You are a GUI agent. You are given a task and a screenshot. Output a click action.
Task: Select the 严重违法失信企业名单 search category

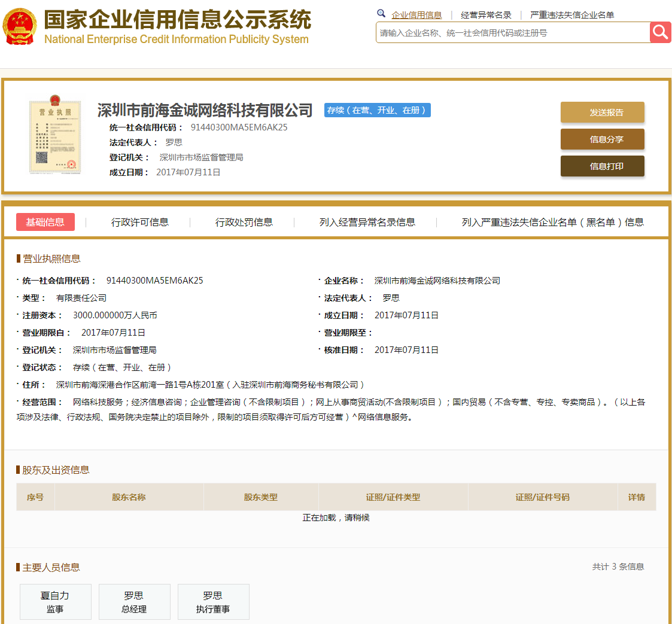[571, 15]
